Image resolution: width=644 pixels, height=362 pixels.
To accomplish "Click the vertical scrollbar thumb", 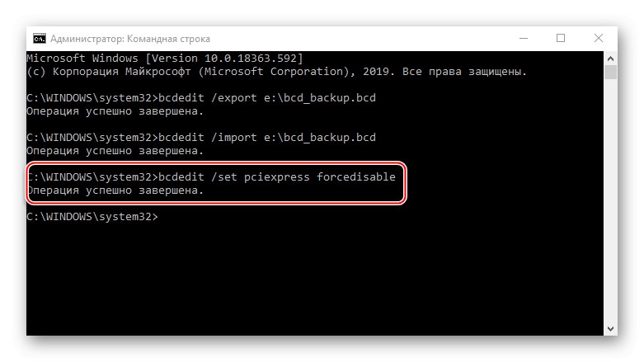I will click(x=611, y=73).
